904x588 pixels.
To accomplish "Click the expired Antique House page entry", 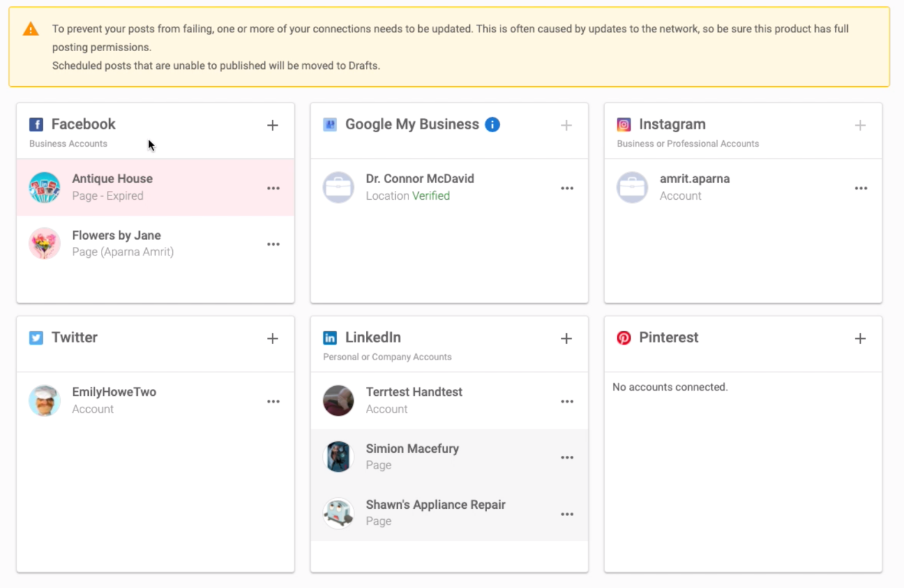I will 128,187.
